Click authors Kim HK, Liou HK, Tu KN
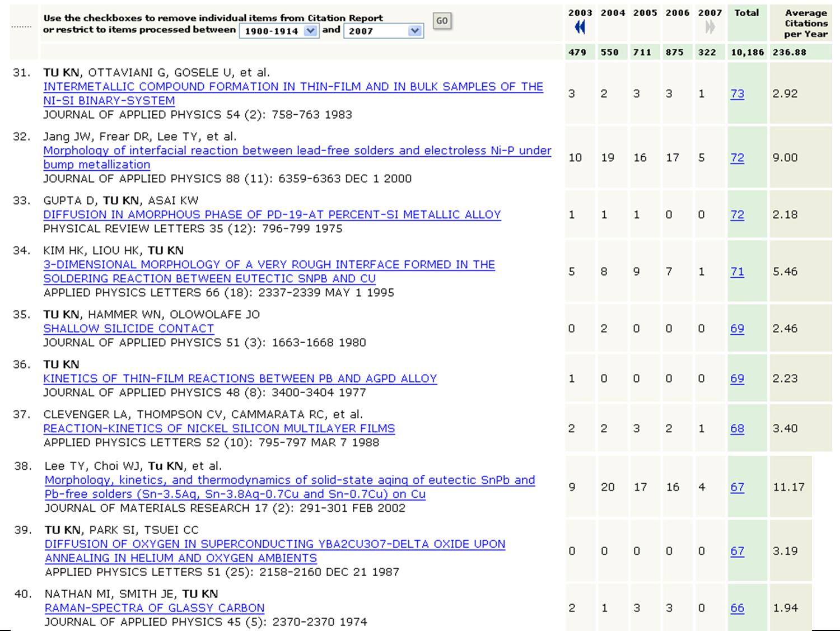The height and width of the screenshot is (631, 840). click(113, 250)
